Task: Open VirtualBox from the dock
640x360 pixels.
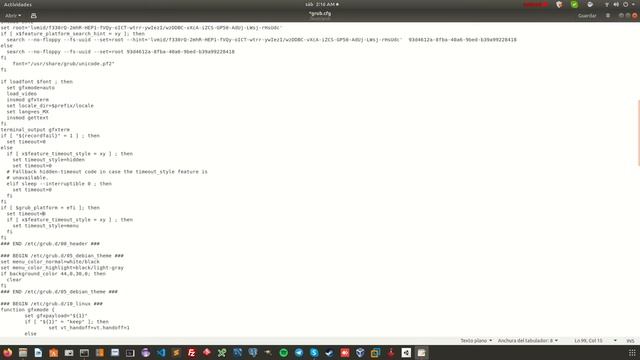Action: (x=360, y=353)
